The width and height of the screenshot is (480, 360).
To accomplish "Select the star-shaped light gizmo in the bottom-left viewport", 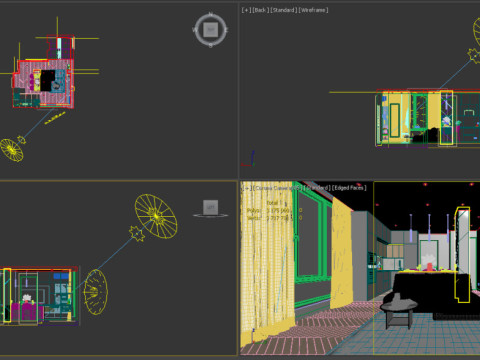I will pyautogui.click(x=137, y=233).
